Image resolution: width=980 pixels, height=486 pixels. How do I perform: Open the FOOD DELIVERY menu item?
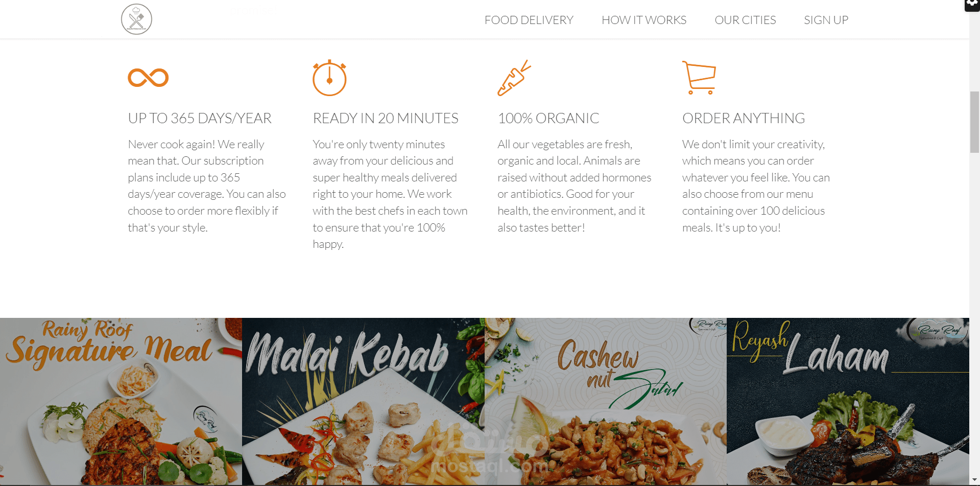coord(529,20)
